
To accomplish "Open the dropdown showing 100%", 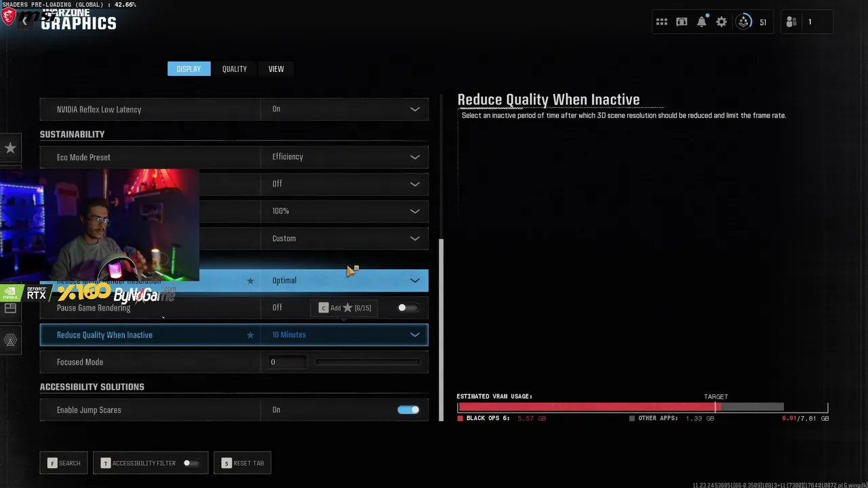I will point(344,211).
